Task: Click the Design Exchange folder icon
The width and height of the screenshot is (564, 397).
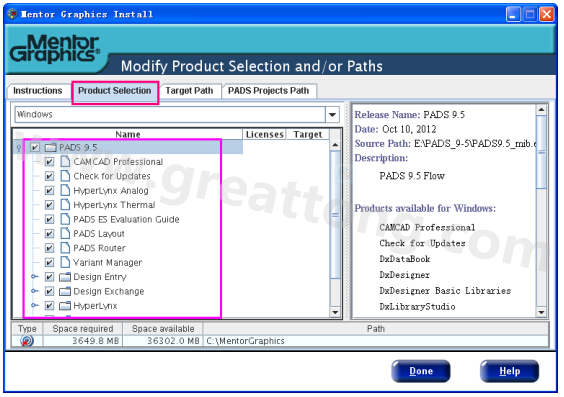Action: point(65,291)
